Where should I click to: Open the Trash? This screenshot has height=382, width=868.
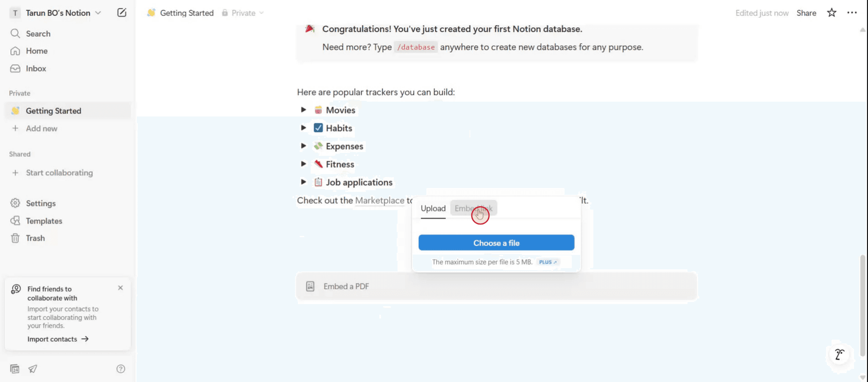pyautogui.click(x=35, y=238)
